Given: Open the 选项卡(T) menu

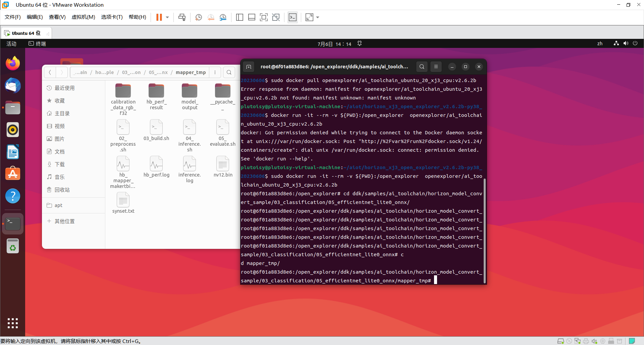Looking at the screenshot, I should 112,17.
